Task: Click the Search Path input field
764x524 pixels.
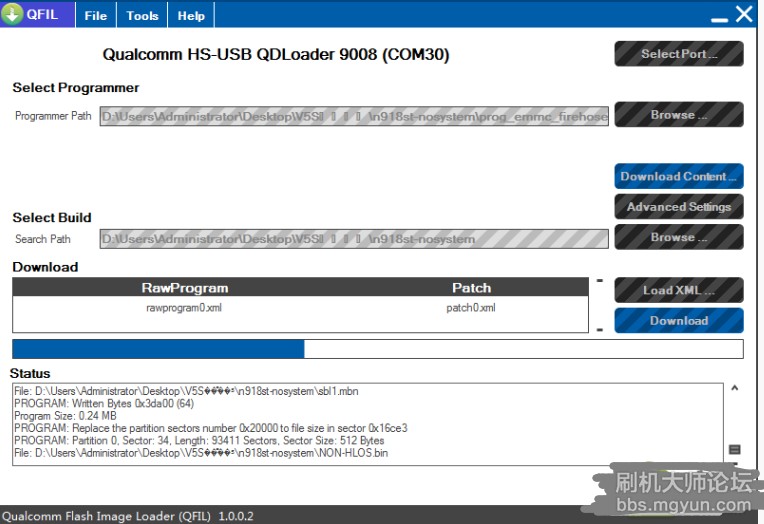Action: pos(354,239)
